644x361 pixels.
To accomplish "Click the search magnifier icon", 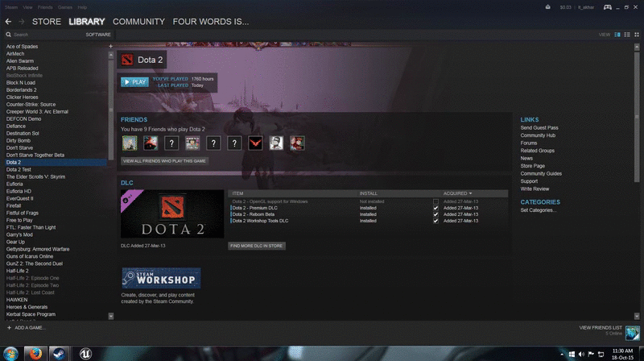I will (8, 35).
